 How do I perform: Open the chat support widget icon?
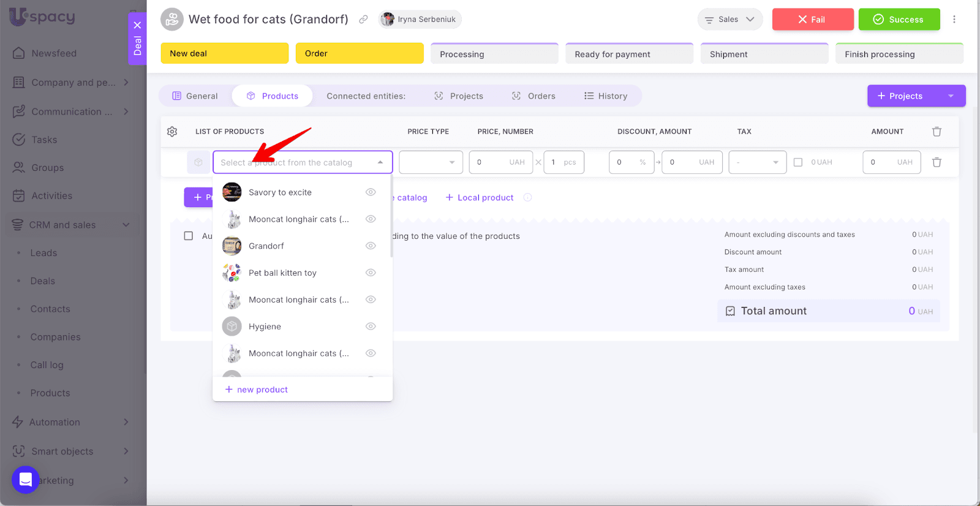point(26,479)
